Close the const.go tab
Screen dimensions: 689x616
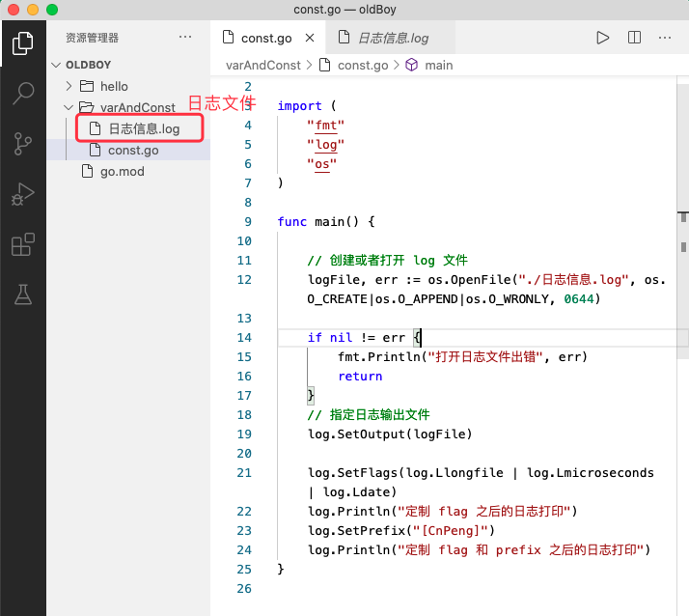310,39
